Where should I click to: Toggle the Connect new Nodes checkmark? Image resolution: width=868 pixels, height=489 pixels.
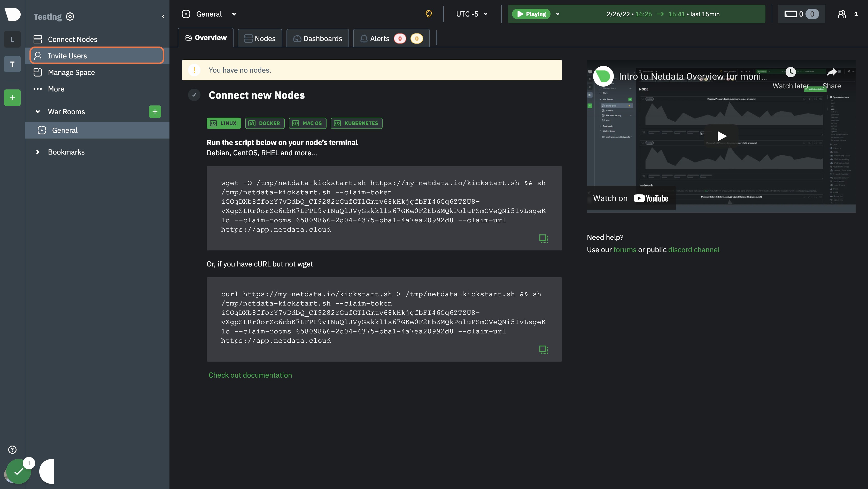(194, 95)
